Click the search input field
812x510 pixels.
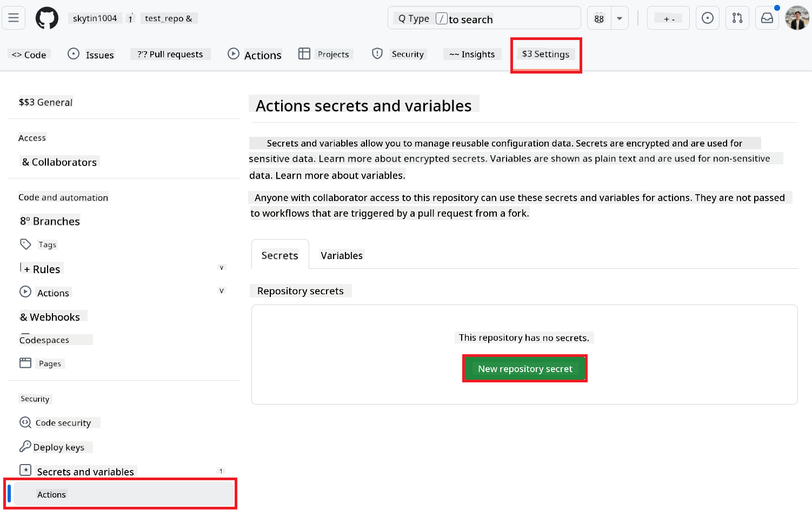(x=484, y=17)
